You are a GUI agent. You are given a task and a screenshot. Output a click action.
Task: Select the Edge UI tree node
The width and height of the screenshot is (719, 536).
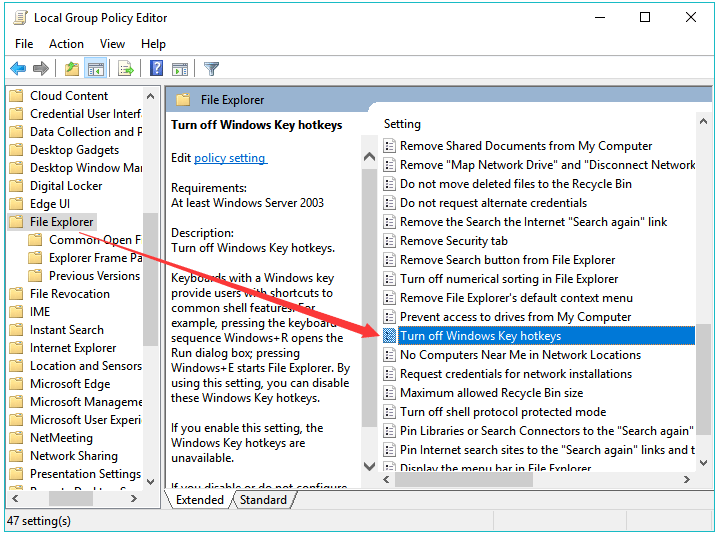click(x=50, y=204)
